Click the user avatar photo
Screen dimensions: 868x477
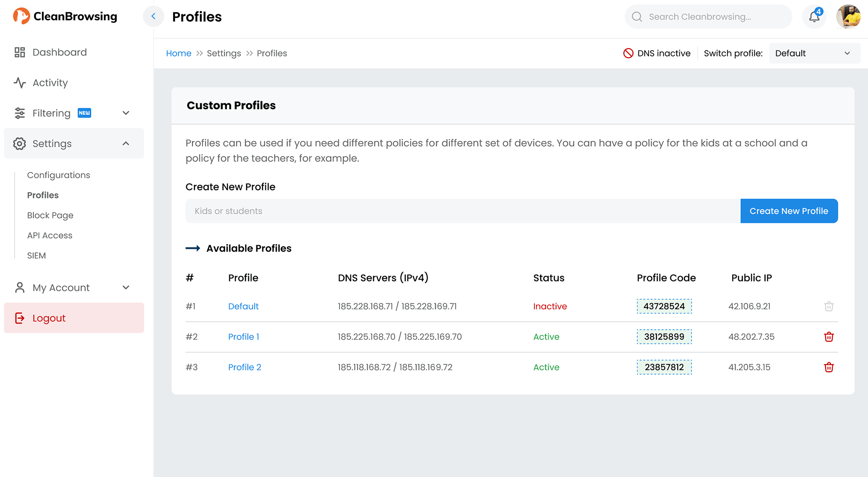pyautogui.click(x=848, y=17)
